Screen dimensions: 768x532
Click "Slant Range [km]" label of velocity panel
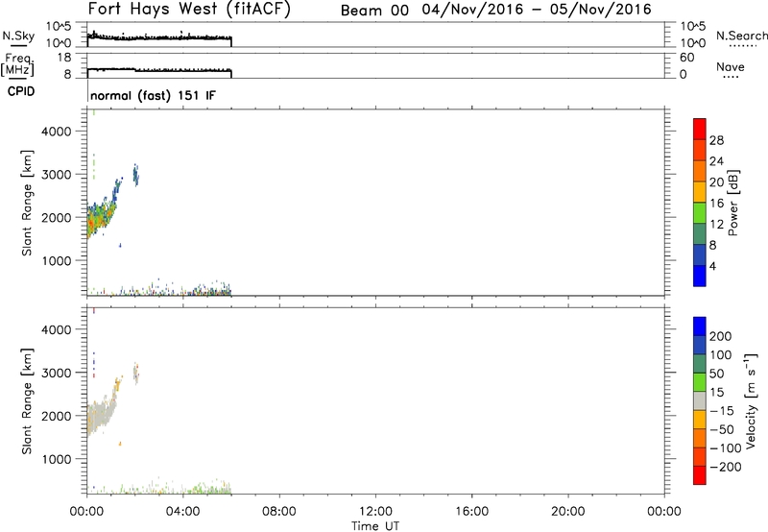(27, 401)
